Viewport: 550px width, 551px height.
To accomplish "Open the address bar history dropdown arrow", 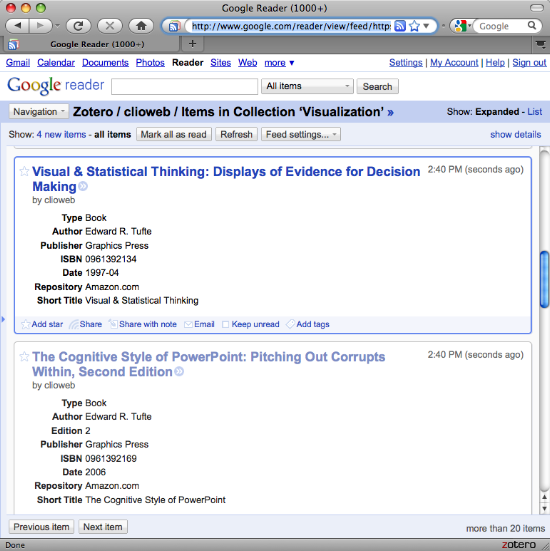I will (x=426, y=26).
